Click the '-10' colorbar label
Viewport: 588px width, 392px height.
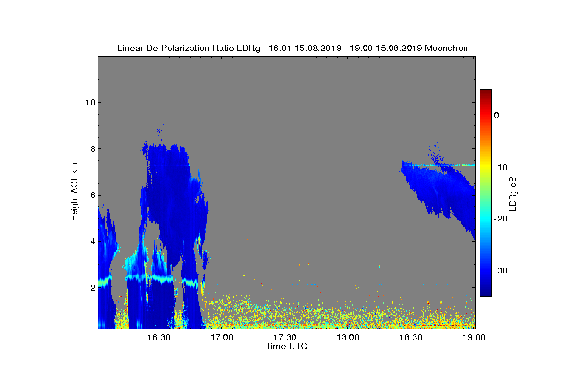[501, 167]
